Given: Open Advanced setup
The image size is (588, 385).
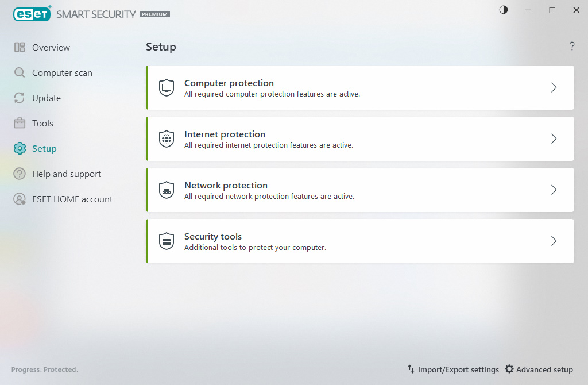Looking at the screenshot, I should coord(539,369).
